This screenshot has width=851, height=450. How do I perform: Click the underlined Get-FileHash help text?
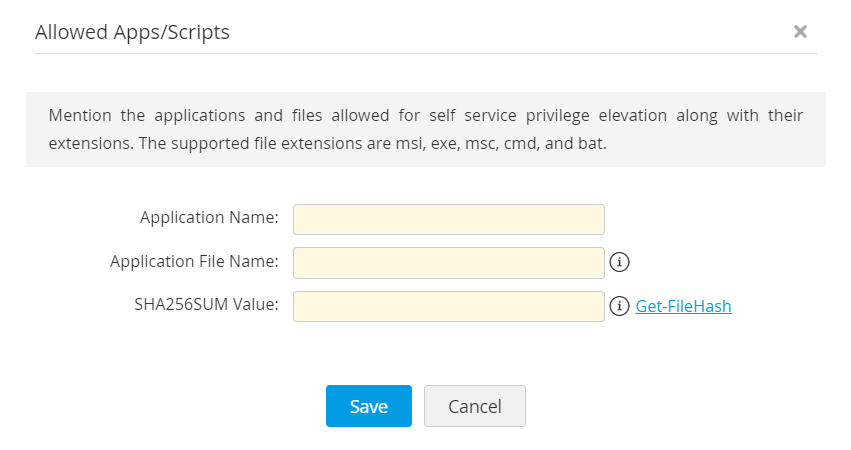click(683, 306)
